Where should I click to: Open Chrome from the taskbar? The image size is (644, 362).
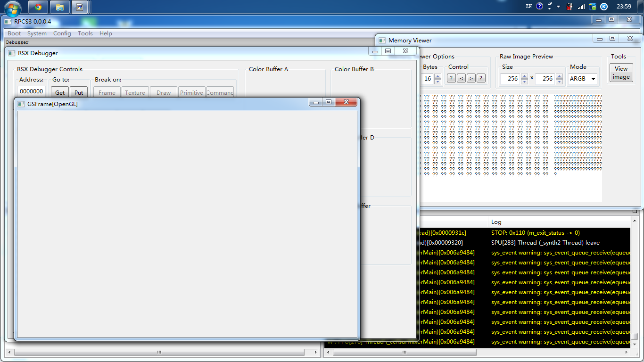(38, 7)
